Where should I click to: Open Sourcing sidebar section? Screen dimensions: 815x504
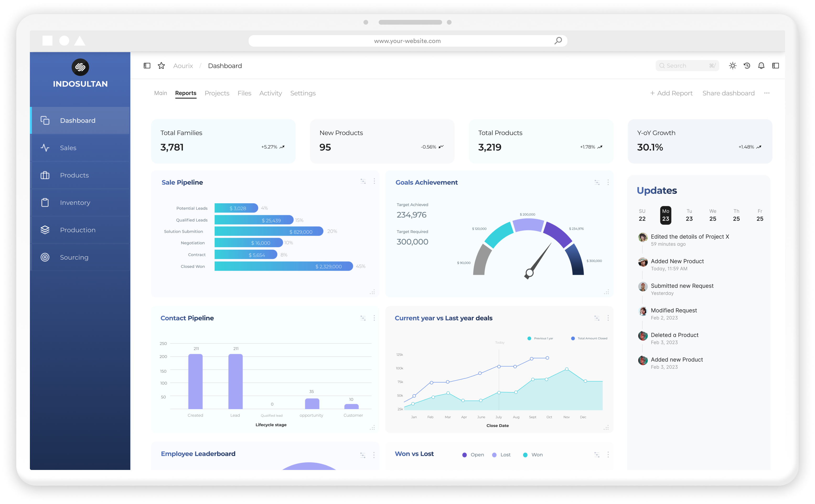pyautogui.click(x=74, y=257)
